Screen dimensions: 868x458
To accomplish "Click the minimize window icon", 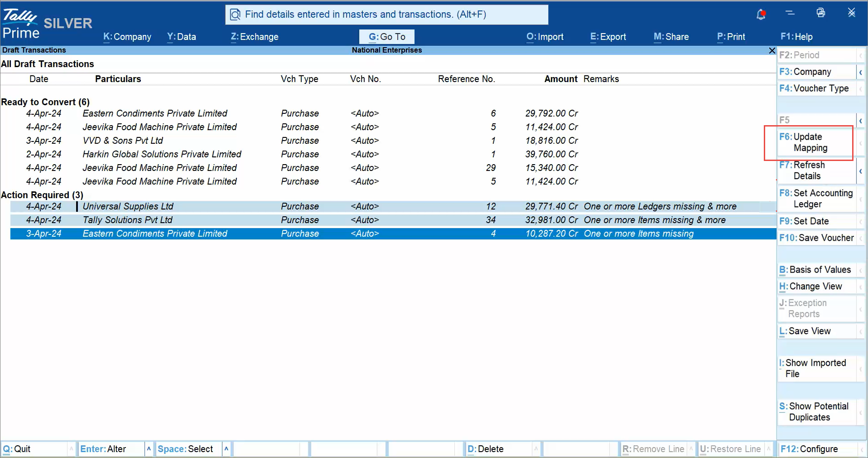I will [790, 13].
